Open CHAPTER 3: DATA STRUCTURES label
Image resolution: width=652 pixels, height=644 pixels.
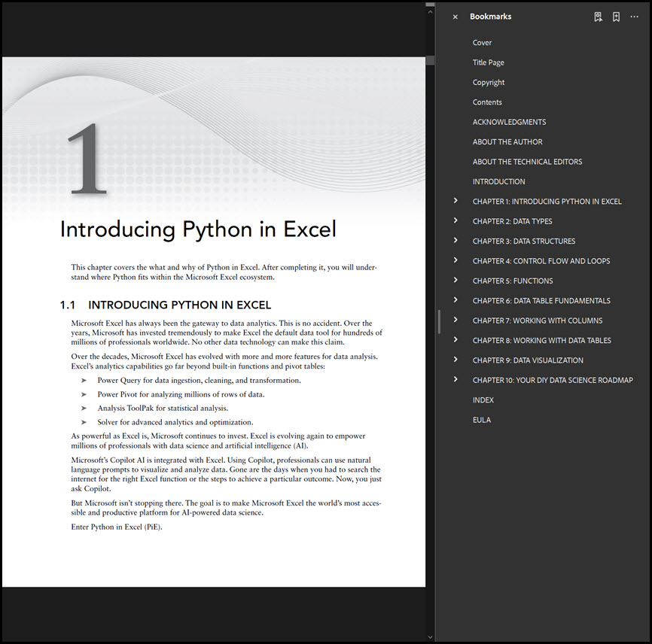coord(524,241)
